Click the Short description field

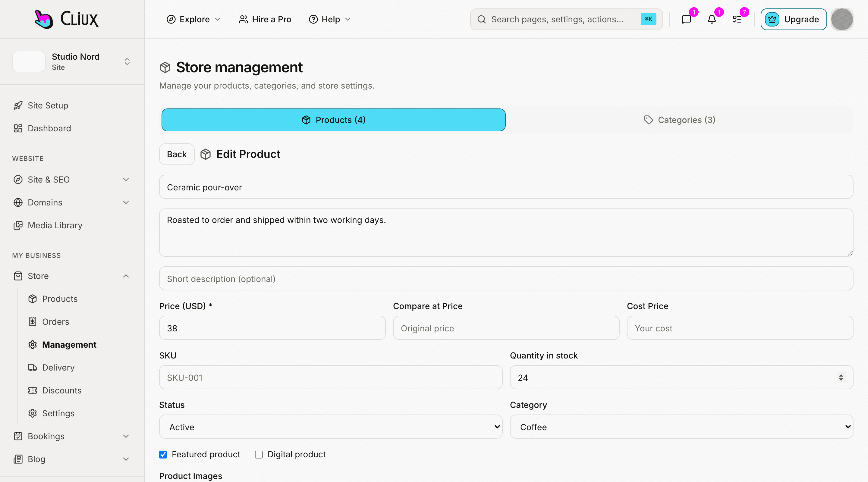point(506,279)
